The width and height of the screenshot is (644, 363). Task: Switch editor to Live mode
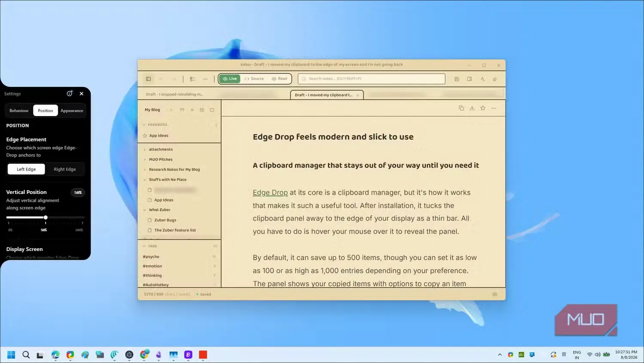click(229, 79)
